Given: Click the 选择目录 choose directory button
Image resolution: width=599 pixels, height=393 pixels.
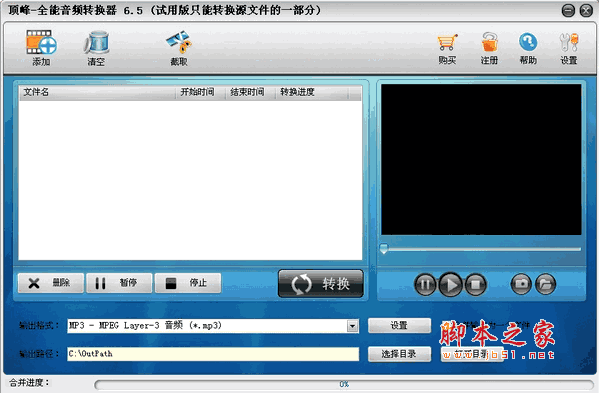Looking at the screenshot, I should pyautogui.click(x=399, y=354).
